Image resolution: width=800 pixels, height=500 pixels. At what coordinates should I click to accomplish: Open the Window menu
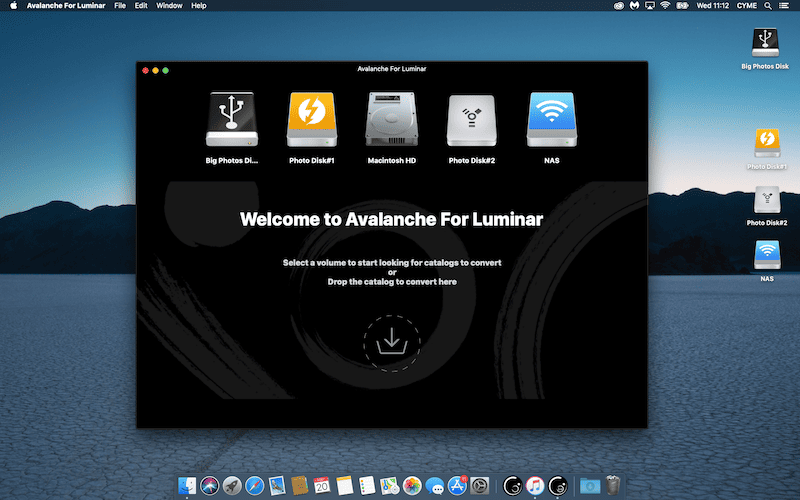pyautogui.click(x=169, y=6)
